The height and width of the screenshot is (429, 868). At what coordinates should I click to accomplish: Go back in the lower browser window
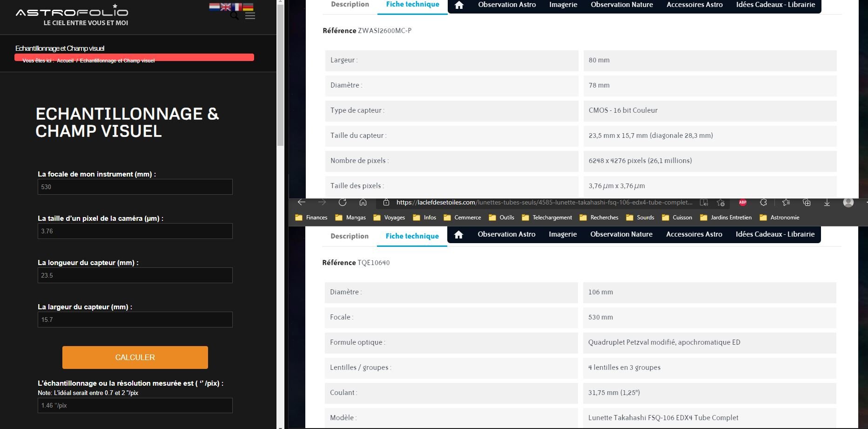[302, 202]
